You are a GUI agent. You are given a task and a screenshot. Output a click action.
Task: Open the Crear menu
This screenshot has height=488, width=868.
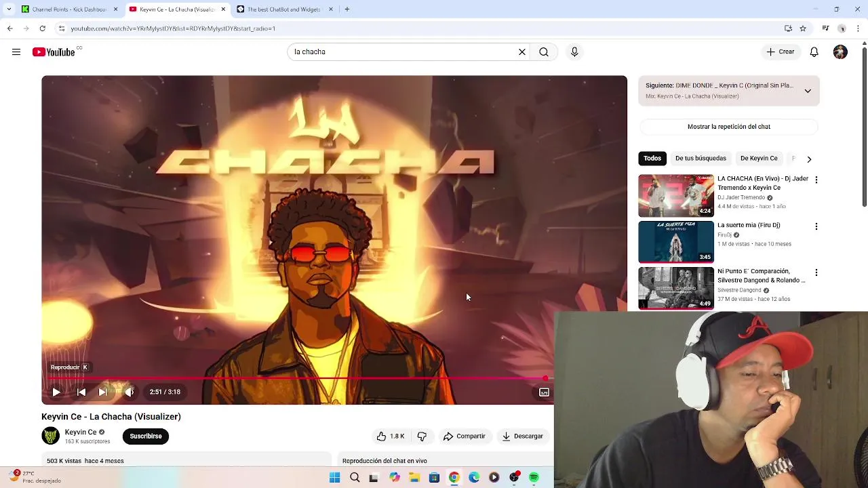781,52
